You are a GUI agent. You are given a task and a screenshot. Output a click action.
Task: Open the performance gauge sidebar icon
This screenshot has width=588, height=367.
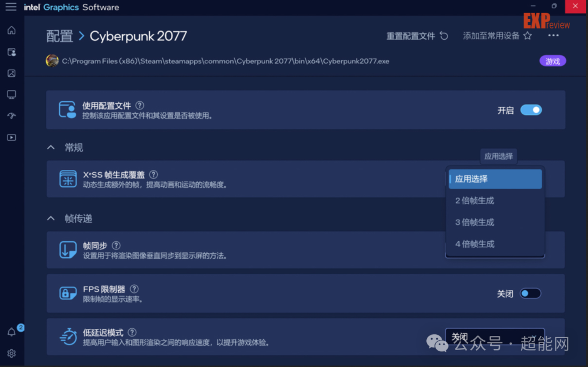point(11,116)
